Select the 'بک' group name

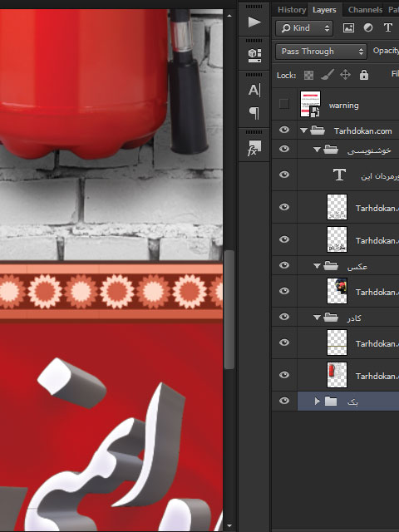tap(352, 402)
